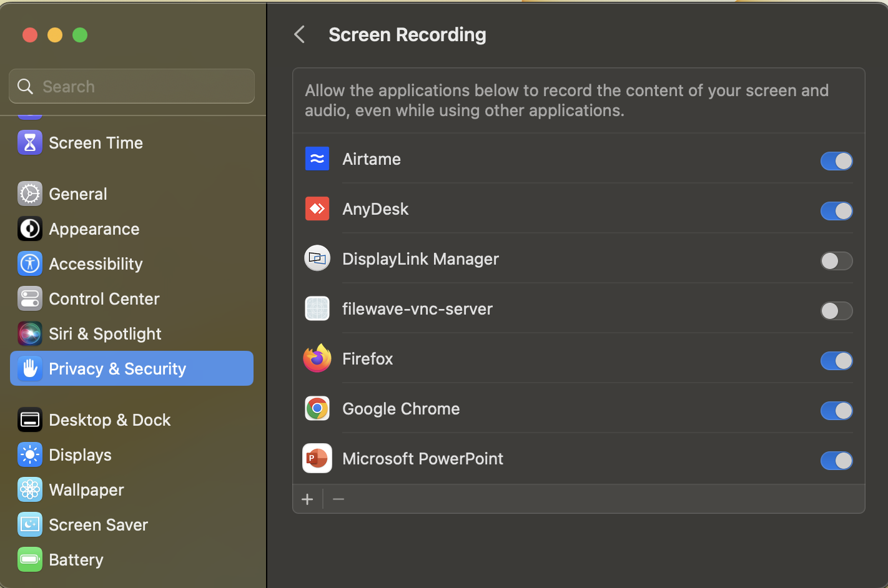This screenshot has width=888, height=588.
Task: Open Screen Time settings
Action: 132,143
